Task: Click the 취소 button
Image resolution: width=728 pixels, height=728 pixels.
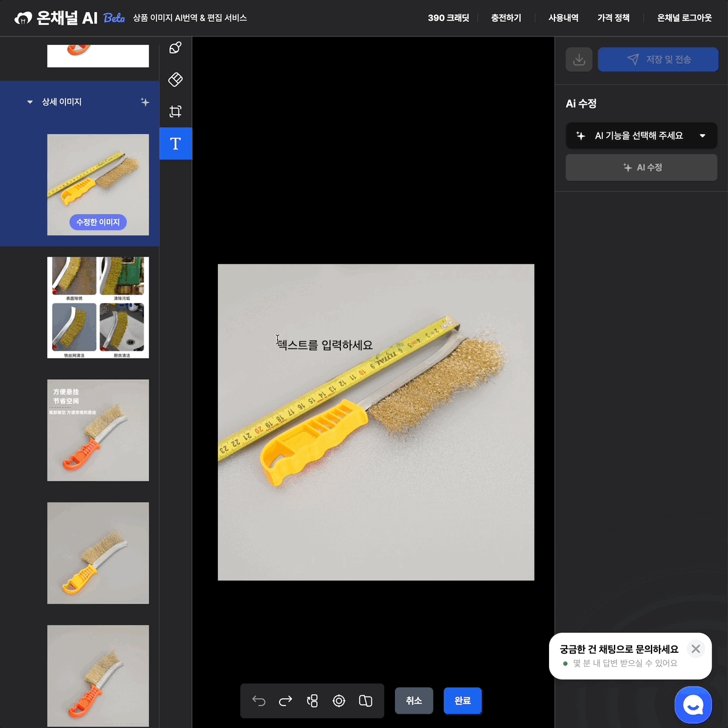Action: 414,701
